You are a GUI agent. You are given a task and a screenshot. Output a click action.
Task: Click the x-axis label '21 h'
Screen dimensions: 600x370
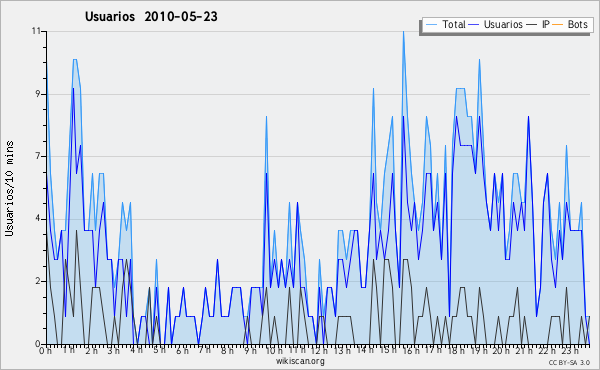coord(524,350)
